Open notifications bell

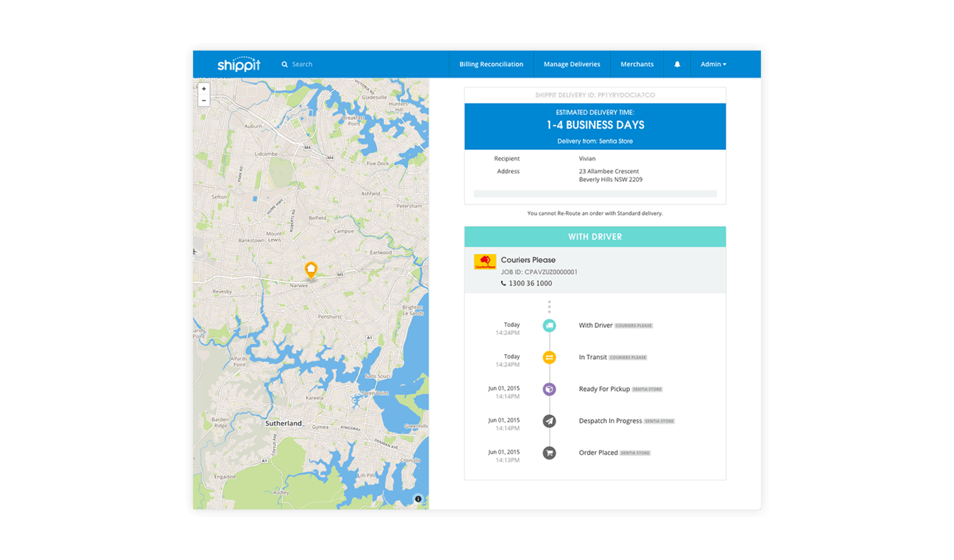click(677, 64)
